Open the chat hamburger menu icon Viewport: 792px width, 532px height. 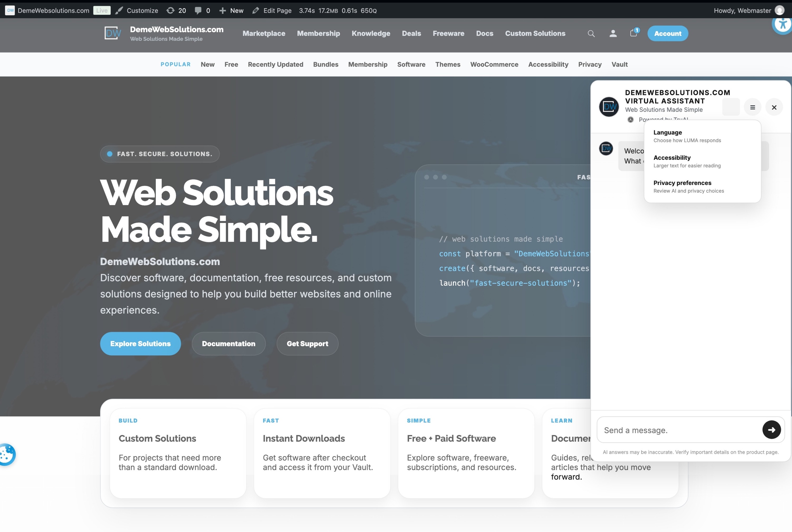pyautogui.click(x=753, y=107)
